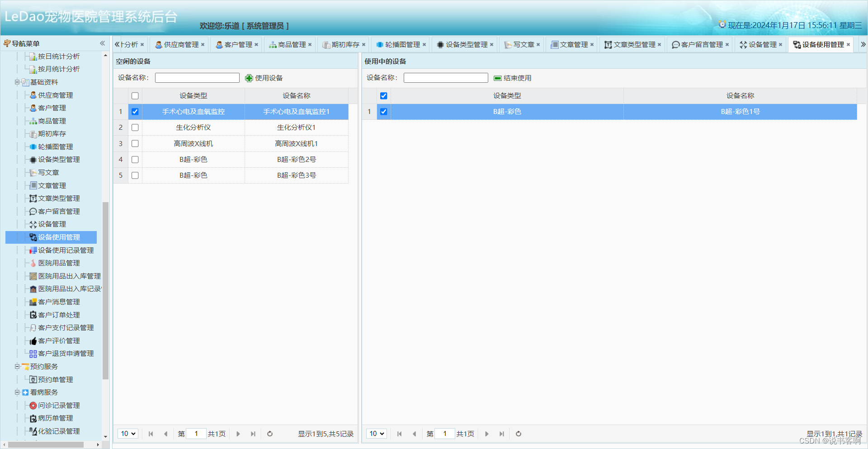Viewport: 868px width, 449px height.
Task: Go to previous page in in-use devices
Action: click(x=414, y=434)
